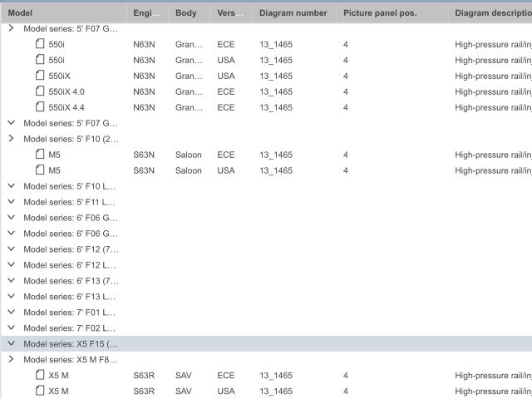Image resolution: width=532 pixels, height=399 pixels.
Task: Click the document icon of 550iX USA row
Action: pos(40,76)
